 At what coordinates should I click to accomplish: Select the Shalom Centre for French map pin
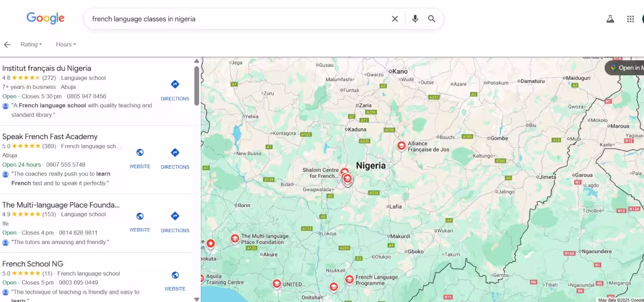click(x=345, y=172)
